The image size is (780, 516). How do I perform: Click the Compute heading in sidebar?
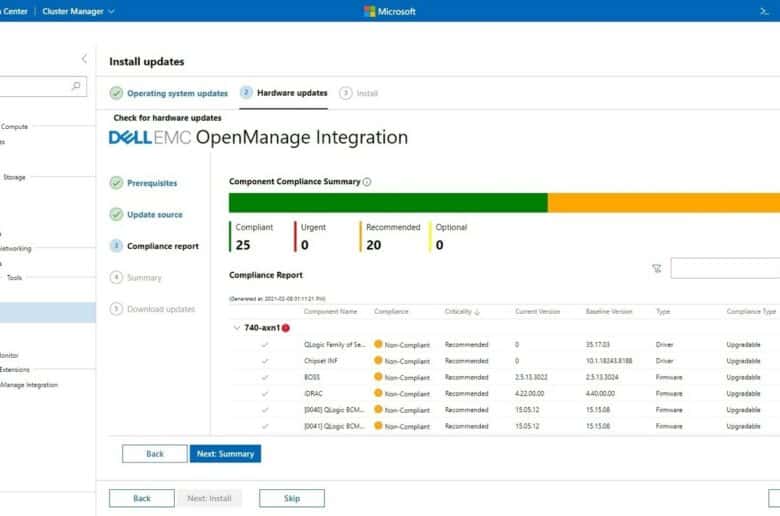pyautogui.click(x=14, y=126)
